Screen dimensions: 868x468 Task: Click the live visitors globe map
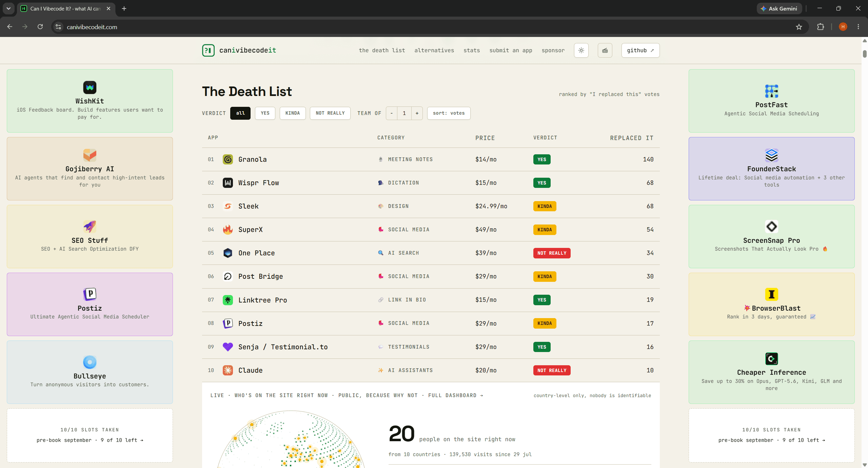pyautogui.click(x=291, y=439)
